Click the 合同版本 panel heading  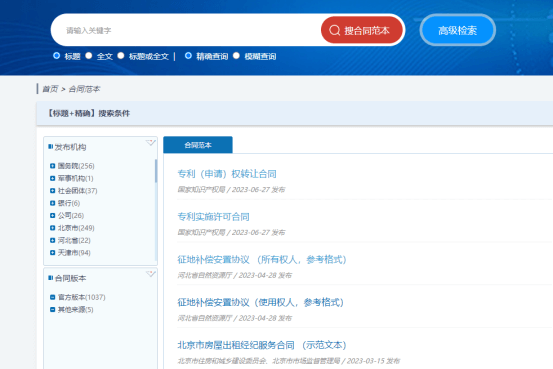tap(70, 278)
